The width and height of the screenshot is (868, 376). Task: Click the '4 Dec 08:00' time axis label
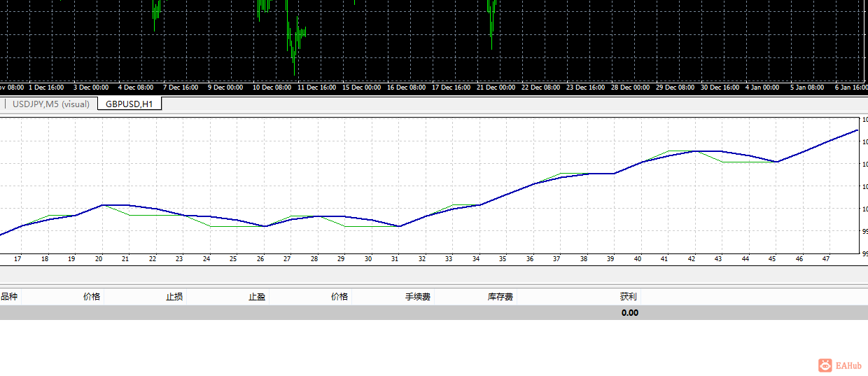(x=136, y=88)
